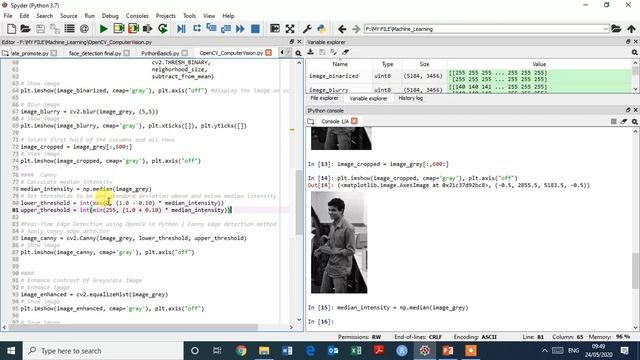Create a new file from toolbar
The height and width of the screenshot is (360, 640).
11,29
